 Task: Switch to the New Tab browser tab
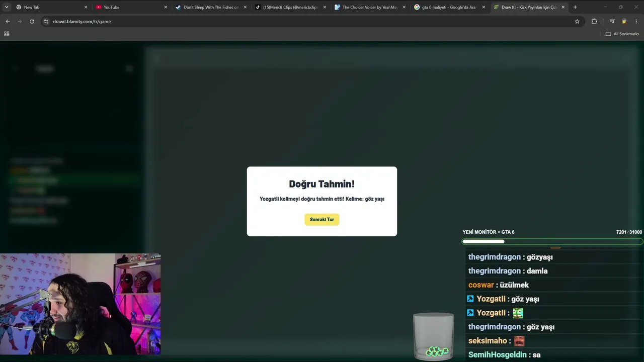coord(51,7)
